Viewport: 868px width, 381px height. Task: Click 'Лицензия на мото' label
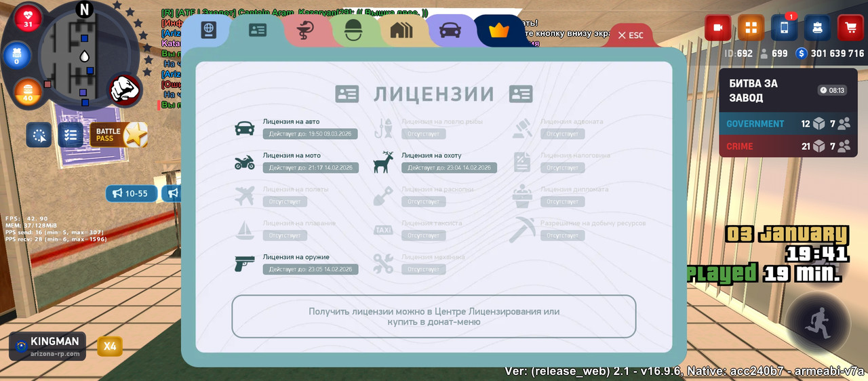[x=292, y=155]
